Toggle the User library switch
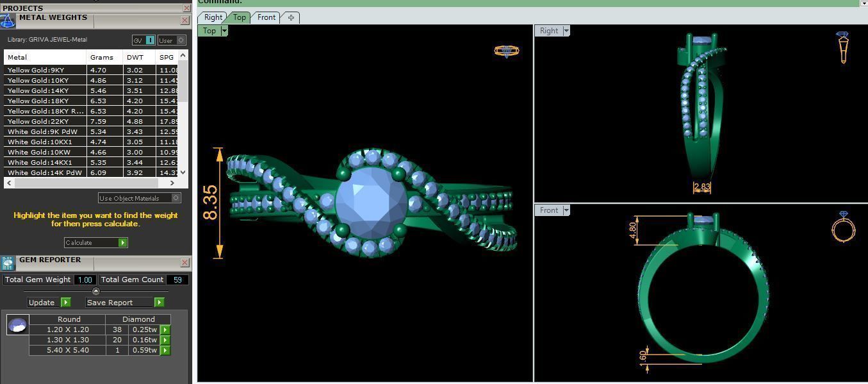 [x=172, y=40]
